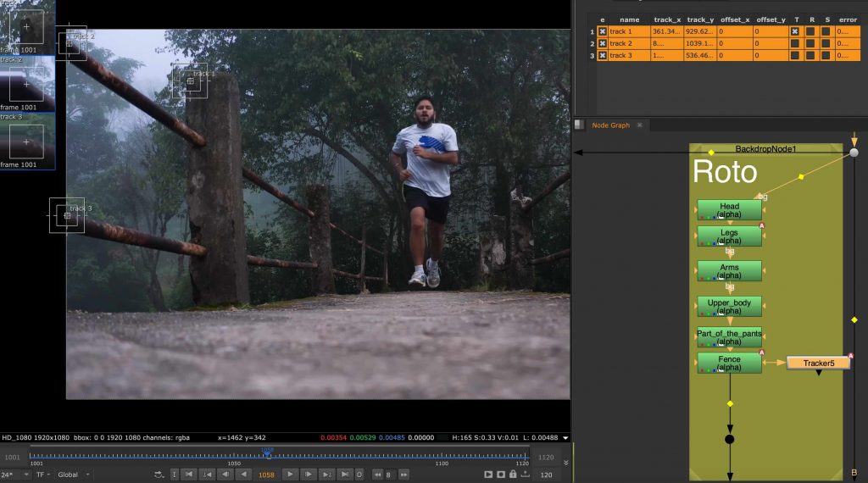The height and width of the screenshot is (483, 868).
Task: Click the Play backward button
Action: click(244, 475)
